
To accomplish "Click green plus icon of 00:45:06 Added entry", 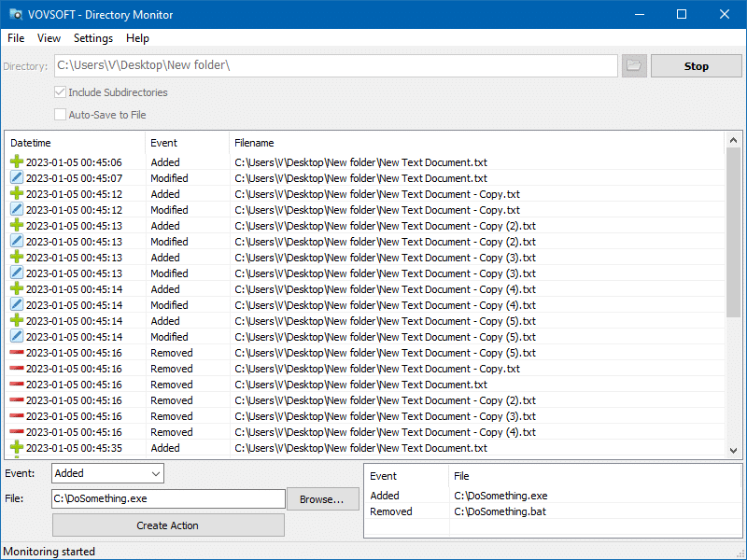I will tap(16, 162).
